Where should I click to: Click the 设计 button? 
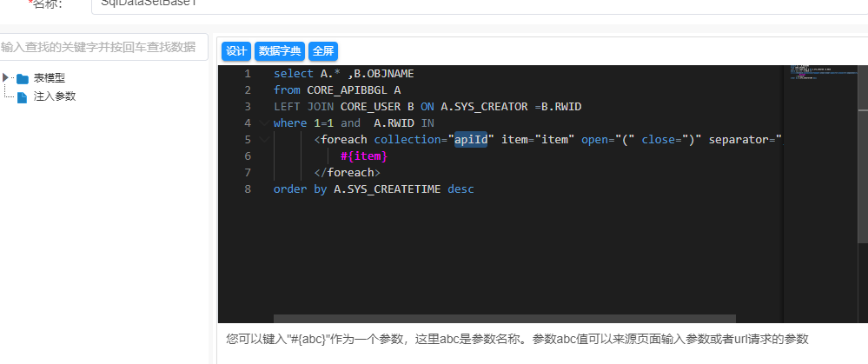click(236, 51)
